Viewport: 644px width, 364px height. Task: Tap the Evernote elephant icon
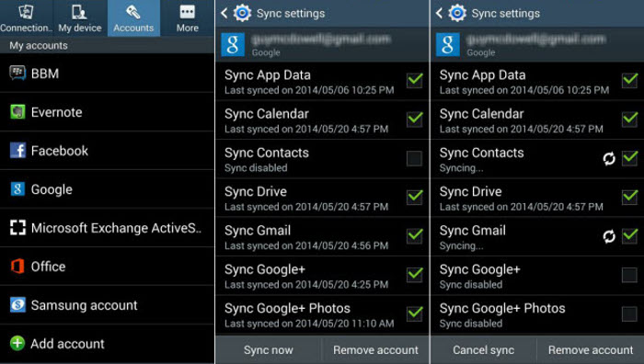[x=17, y=112]
